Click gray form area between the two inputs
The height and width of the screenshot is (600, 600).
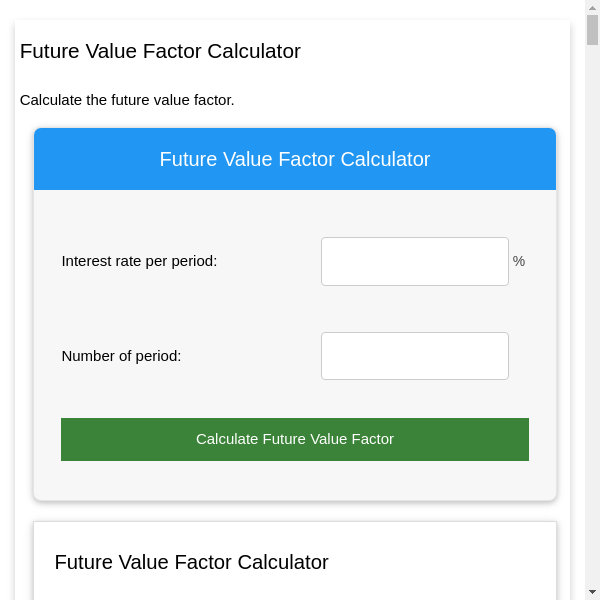point(295,308)
